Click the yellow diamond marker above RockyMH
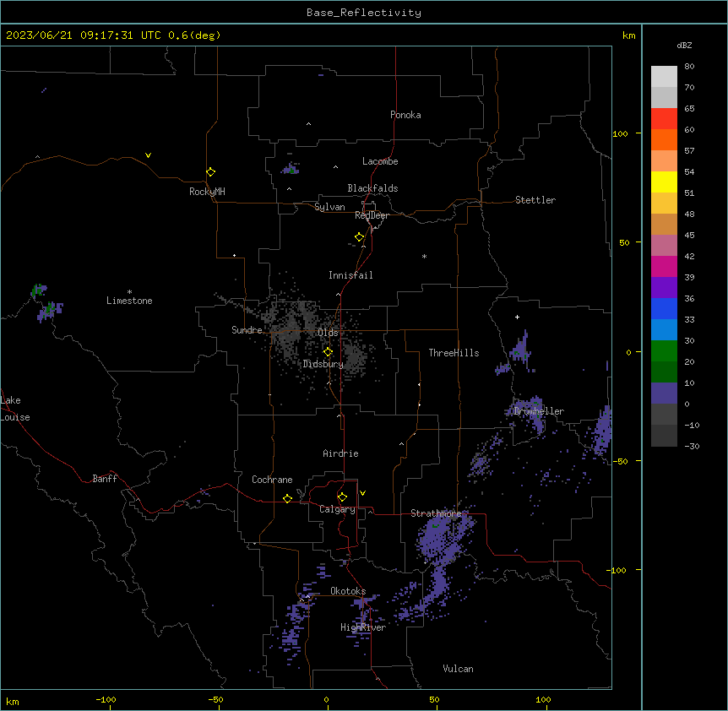This screenshot has width=728, height=711. tap(210, 172)
